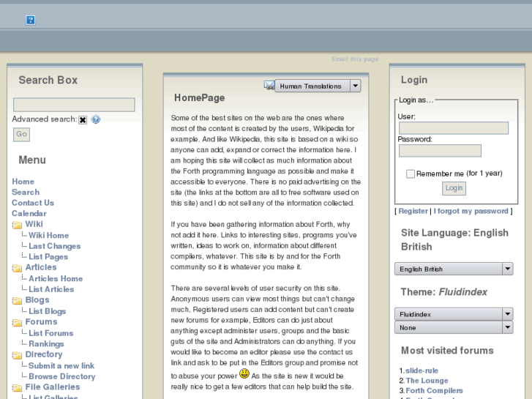Expand the Wiki menu section
Image resolution: width=532 pixels, height=399 pixels.
pyautogui.click(x=34, y=224)
